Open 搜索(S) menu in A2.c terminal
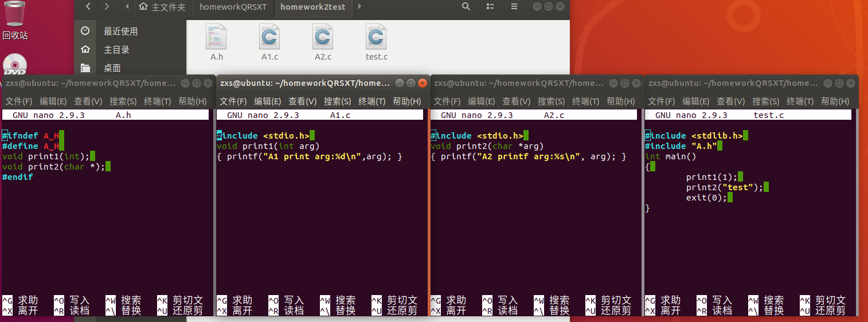This screenshot has height=322, width=868. point(551,101)
